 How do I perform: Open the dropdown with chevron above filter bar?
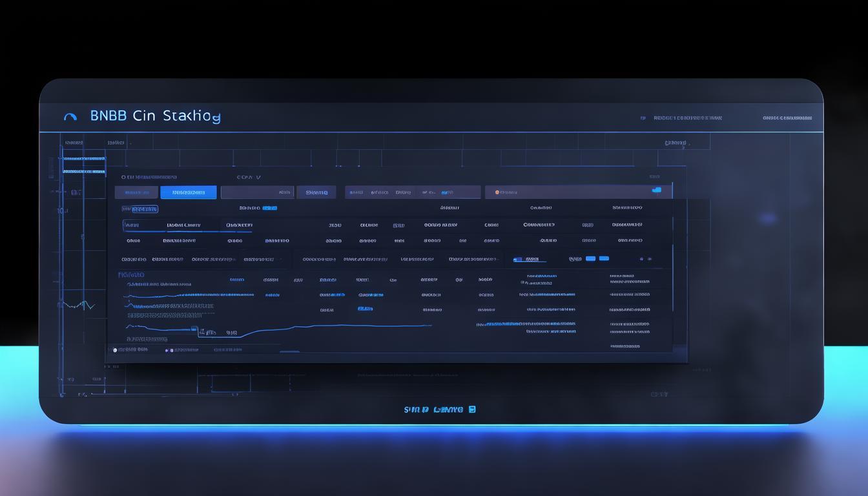coord(249,177)
